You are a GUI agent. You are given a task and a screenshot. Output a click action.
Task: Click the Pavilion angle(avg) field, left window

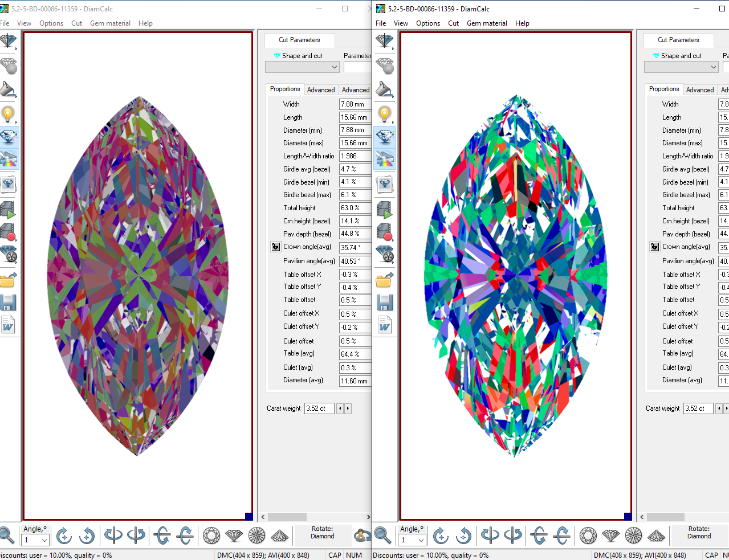[355, 261]
